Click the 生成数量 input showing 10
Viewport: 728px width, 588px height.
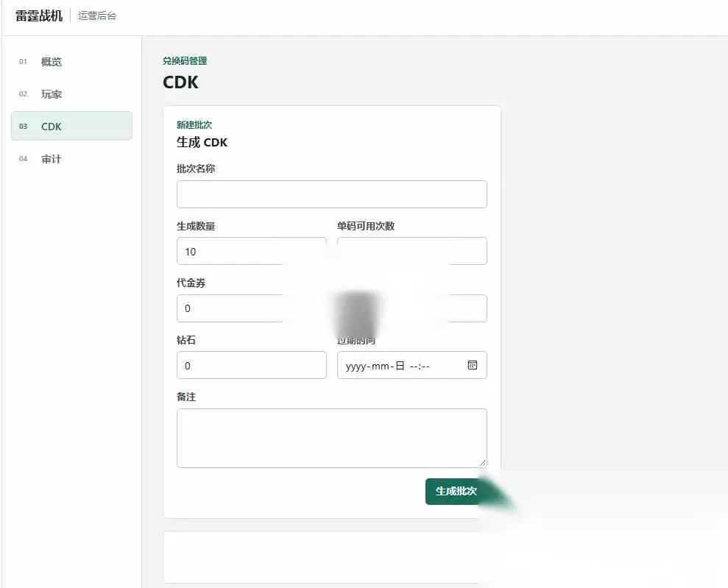tap(252, 251)
